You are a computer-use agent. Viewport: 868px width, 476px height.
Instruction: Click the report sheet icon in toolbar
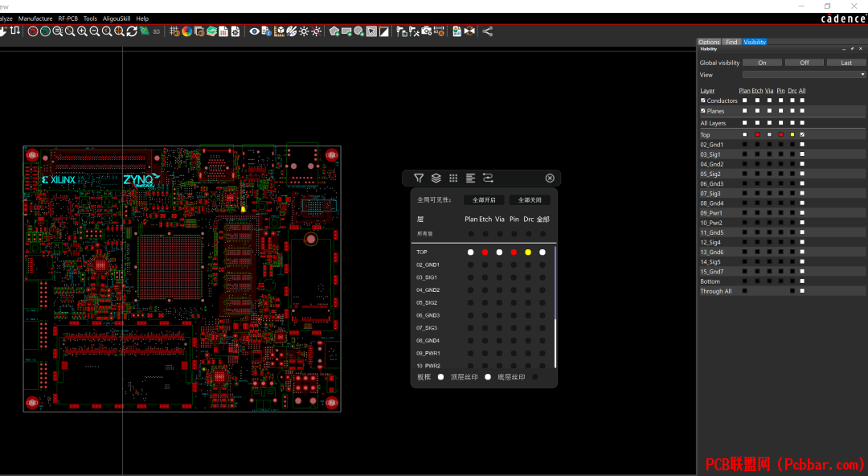(223, 31)
